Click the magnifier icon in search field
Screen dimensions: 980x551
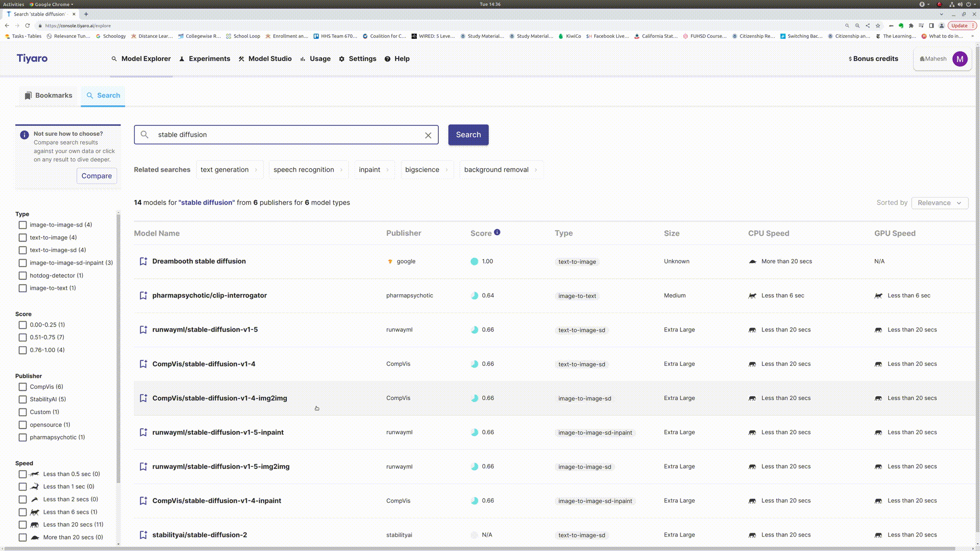[145, 134]
